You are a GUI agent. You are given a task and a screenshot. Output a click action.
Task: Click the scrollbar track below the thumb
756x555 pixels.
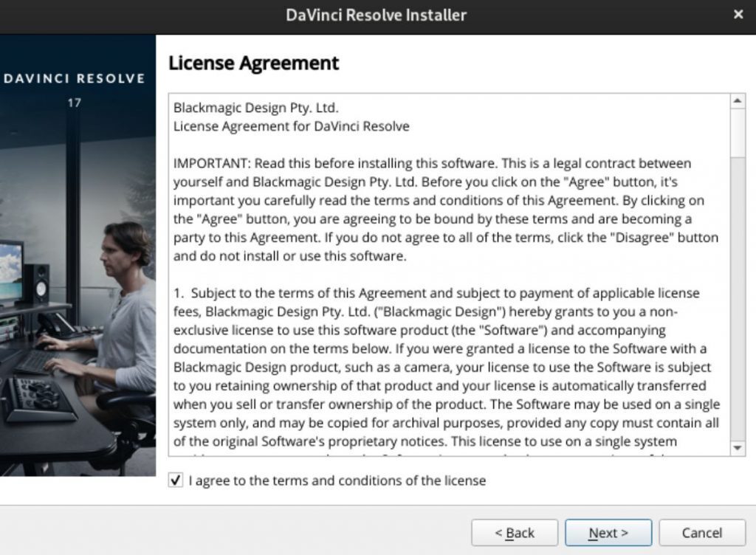(x=738, y=299)
